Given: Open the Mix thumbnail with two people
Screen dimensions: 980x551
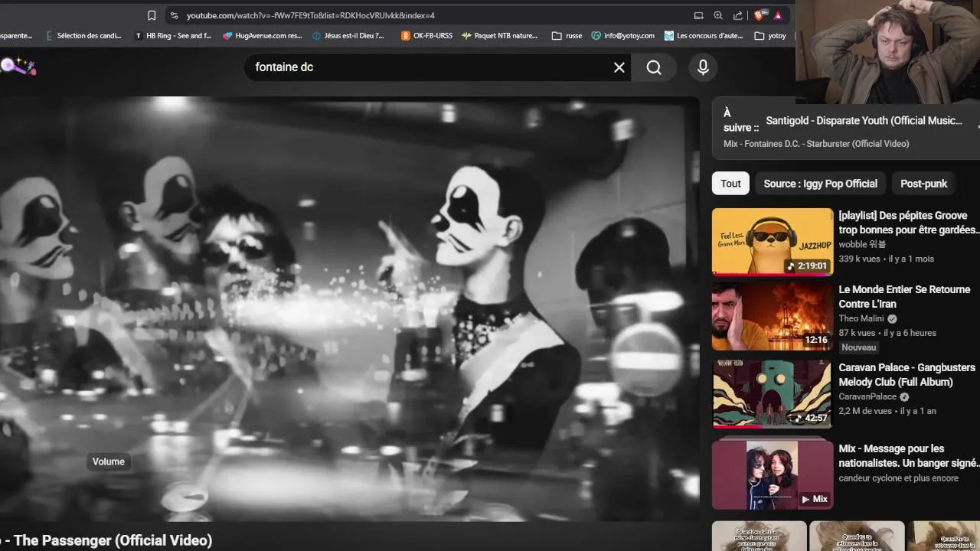Looking at the screenshot, I should (773, 474).
